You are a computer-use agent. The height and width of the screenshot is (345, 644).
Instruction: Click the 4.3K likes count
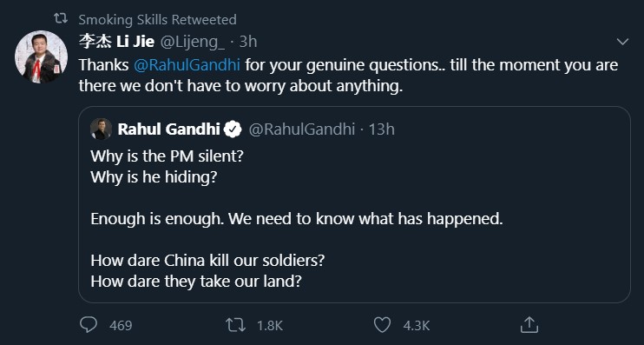416,326
